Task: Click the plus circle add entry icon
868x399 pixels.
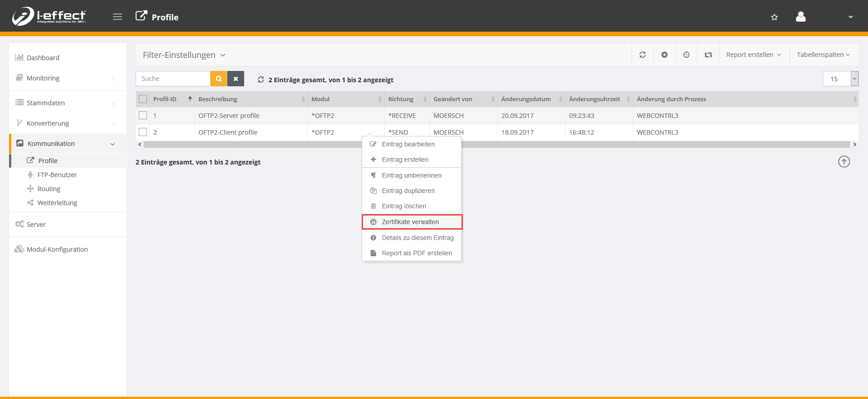Action: pyautogui.click(x=664, y=55)
